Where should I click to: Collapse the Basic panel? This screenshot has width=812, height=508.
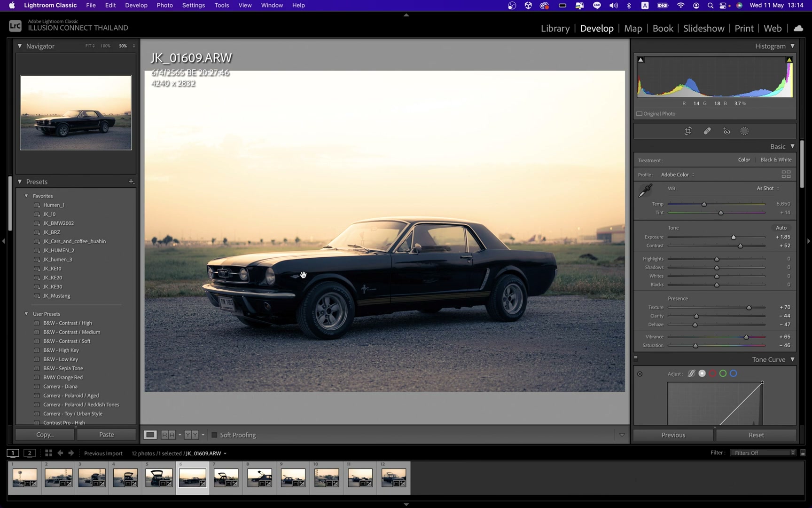792,146
